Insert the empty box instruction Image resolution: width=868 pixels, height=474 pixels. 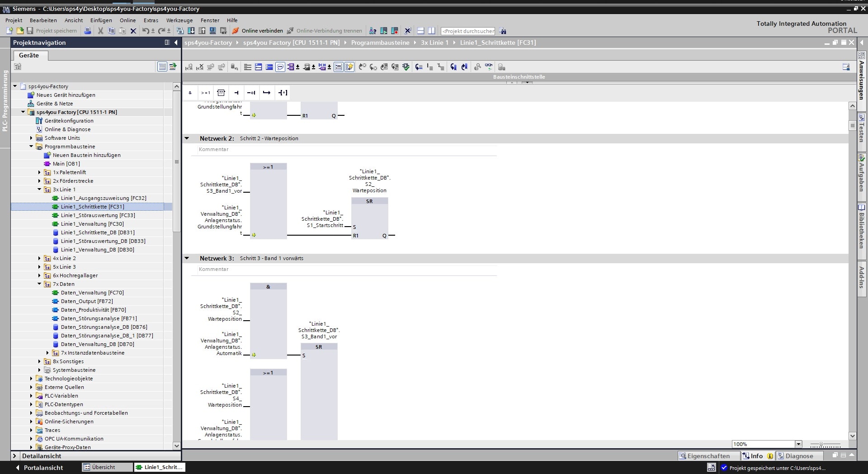pyautogui.click(x=221, y=93)
